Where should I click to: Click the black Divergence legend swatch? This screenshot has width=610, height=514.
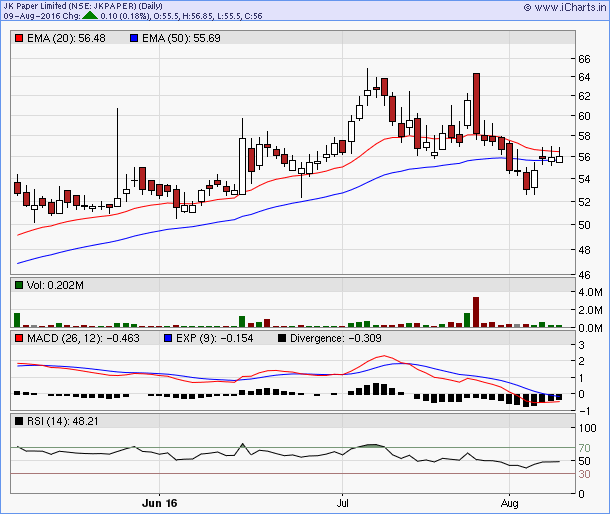[282, 338]
